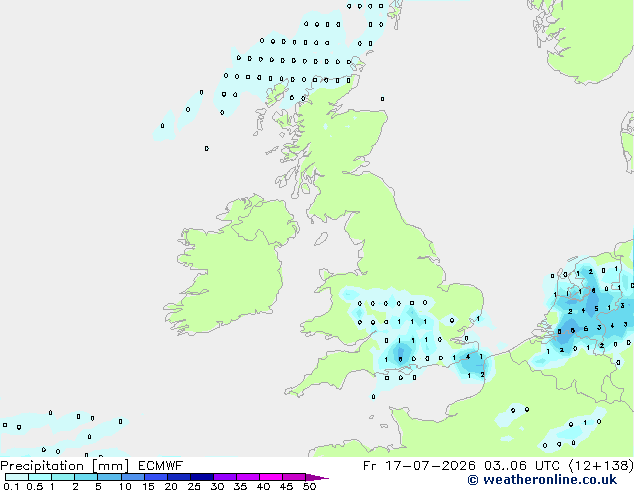634x490 pixels.
Task: Click the "45" legend scale number
Action: pyautogui.click(x=286, y=486)
